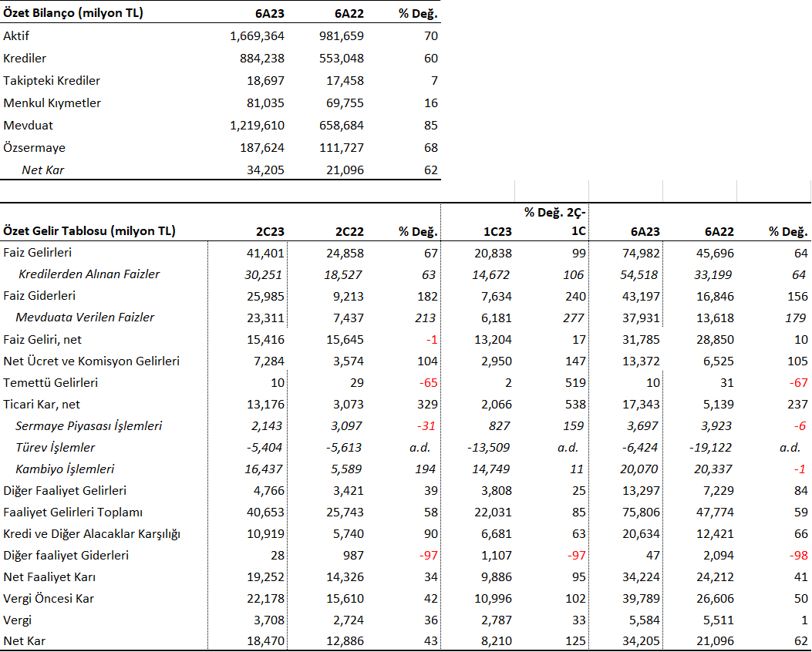Click Özsermaye 6A22 value 111,727
This screenshot has height=652, width=812.
coord(342,147)
